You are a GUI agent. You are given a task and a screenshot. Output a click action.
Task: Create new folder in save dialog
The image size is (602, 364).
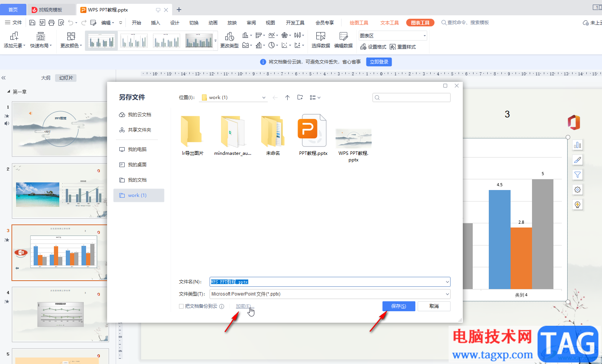point(300,97)
